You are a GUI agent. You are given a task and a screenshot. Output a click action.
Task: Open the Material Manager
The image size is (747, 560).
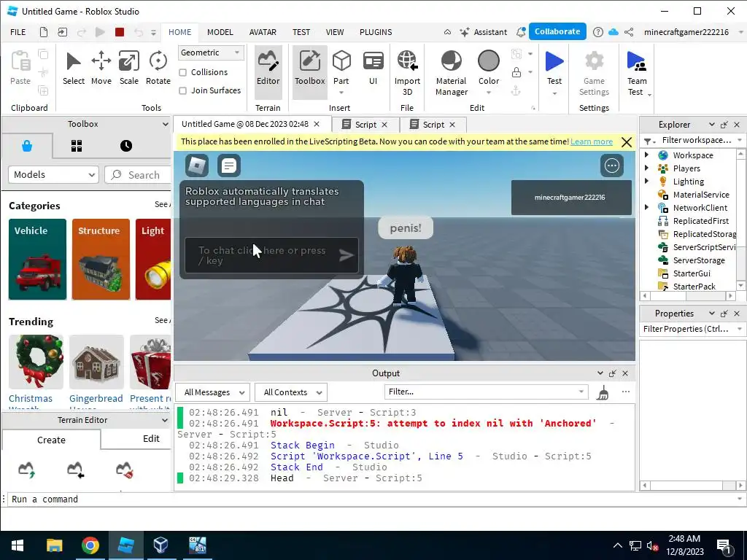[x=451, y=72]
